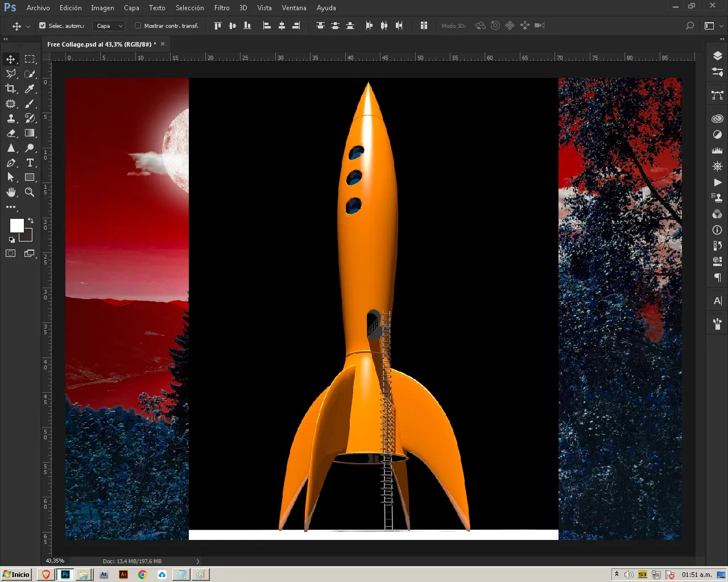This screenshot has height=582, width=728.
Task: Select the Path Selection arrow tool
Action: pos(11,177)
